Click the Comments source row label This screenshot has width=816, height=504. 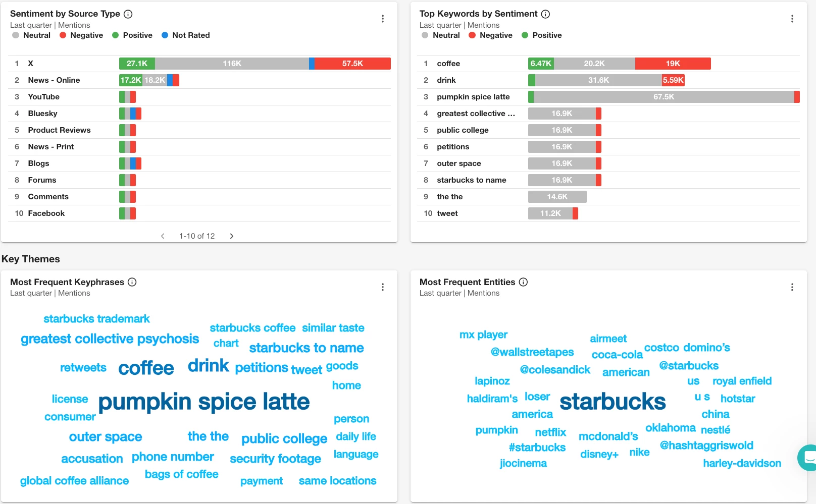coord(48,197)
